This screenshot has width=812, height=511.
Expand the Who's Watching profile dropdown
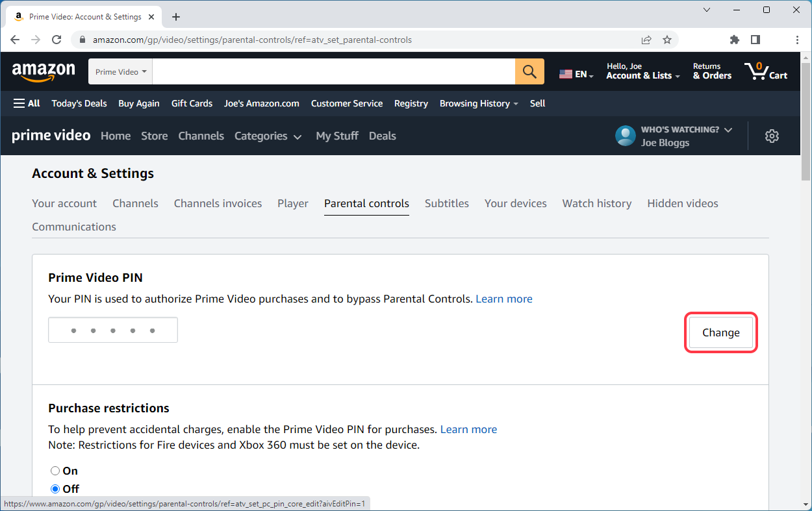(x=686, y=130)
